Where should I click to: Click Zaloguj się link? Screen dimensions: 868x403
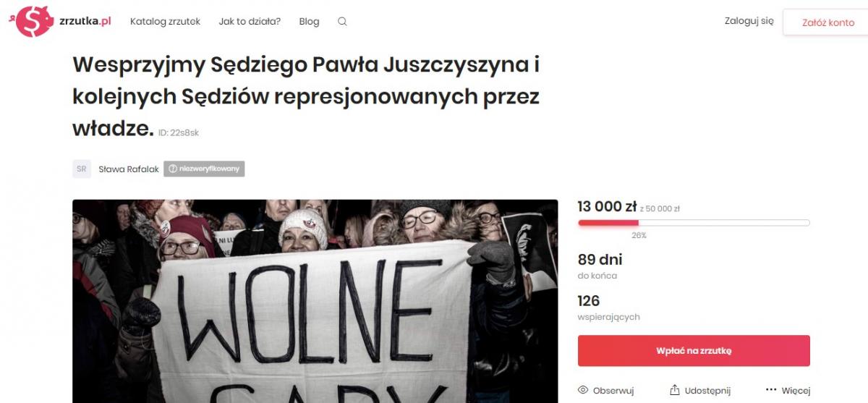(x=749, y=21)
